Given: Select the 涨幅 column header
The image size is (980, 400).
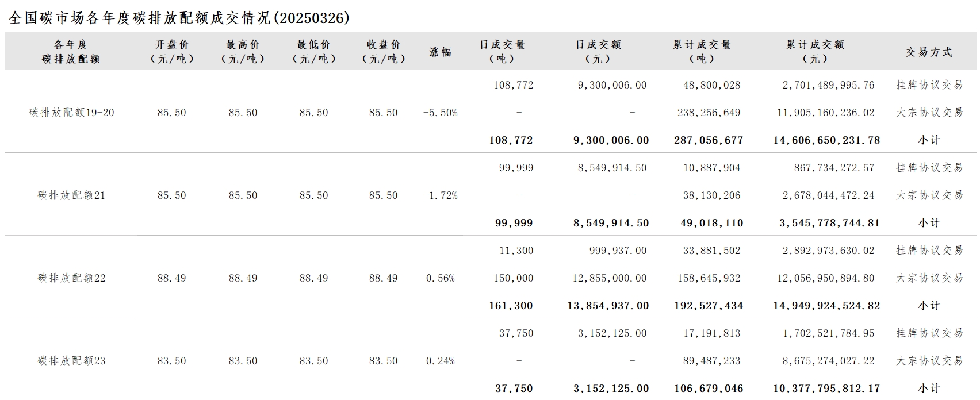Looking at the screenshot, I should tap(441, 52).
